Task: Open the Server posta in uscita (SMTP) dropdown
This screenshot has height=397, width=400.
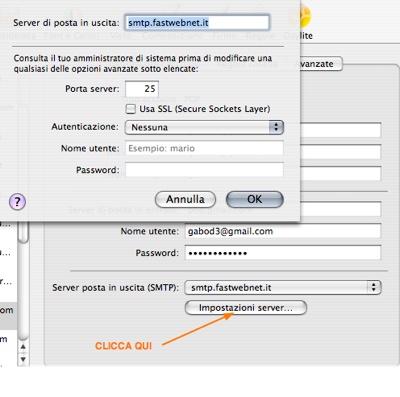Action: [283, 287]
